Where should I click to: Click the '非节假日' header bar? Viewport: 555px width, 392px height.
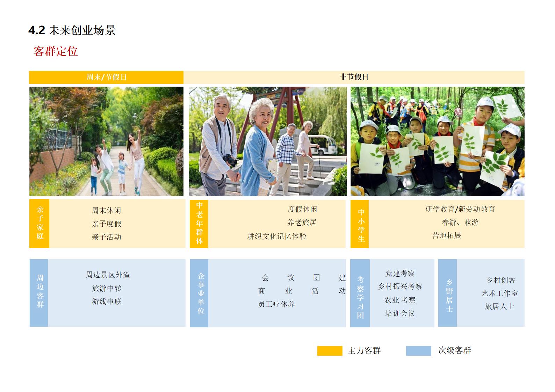[354, 77]
